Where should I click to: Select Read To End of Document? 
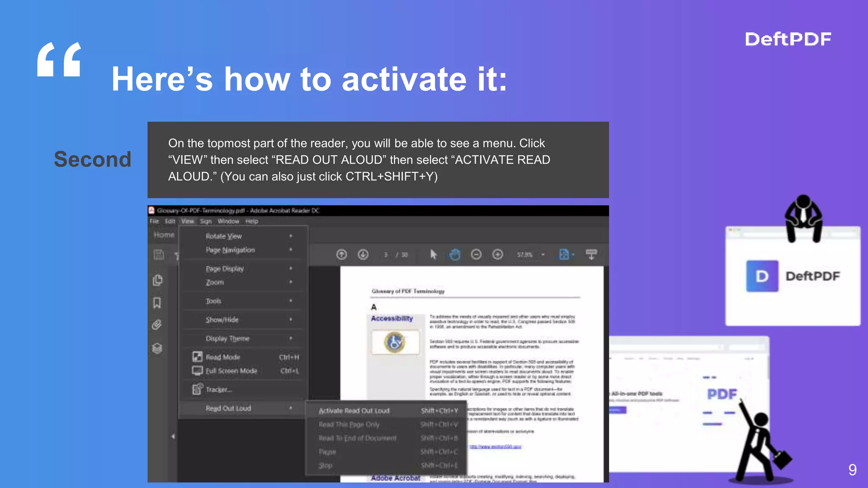tap(387, 438)
